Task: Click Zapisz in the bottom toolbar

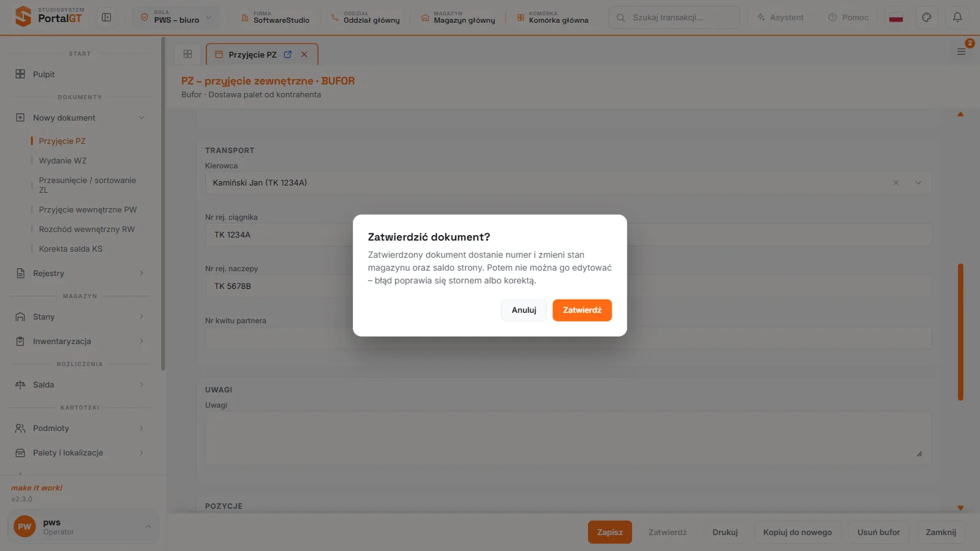Action: 609,532
